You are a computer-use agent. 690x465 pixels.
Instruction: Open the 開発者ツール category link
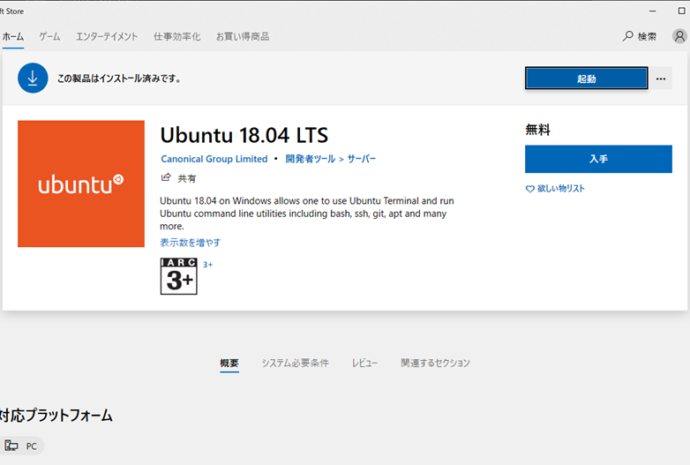click(x=309, y=159)
